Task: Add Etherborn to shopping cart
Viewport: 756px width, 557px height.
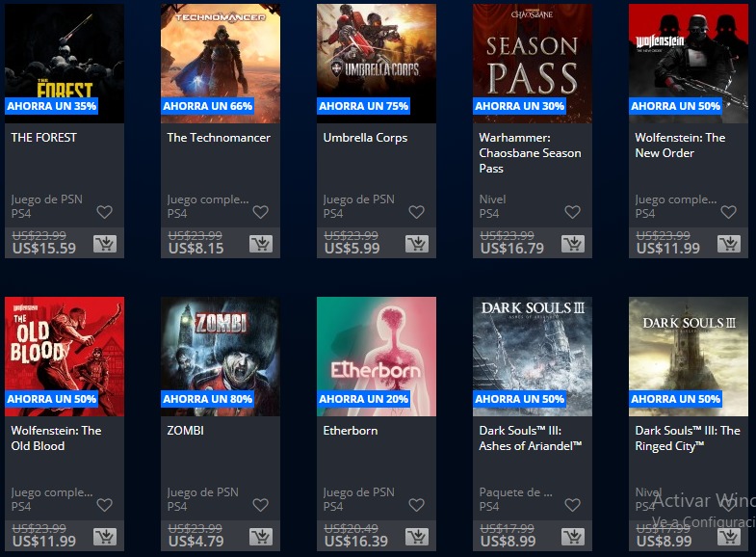Action: pyautogui.click(x=417, y=537)
